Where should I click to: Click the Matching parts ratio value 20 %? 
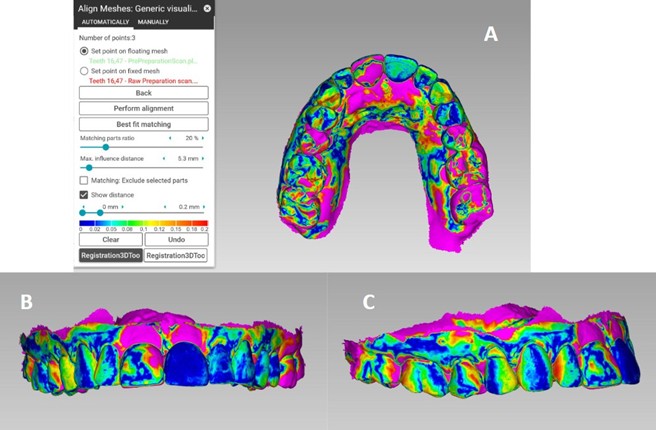(x=192, y=138)
